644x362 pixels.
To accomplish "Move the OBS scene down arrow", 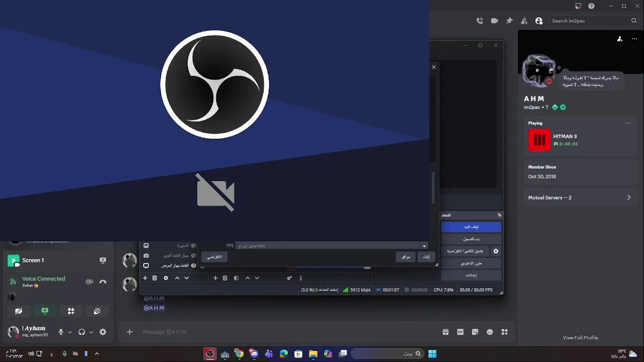I will click(x=187, y=278).
